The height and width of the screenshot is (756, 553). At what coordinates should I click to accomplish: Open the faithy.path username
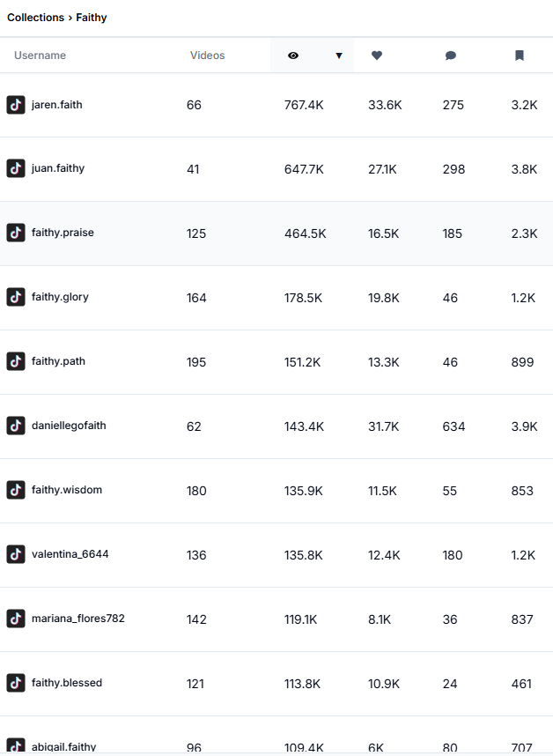click(x=58, y=361)
